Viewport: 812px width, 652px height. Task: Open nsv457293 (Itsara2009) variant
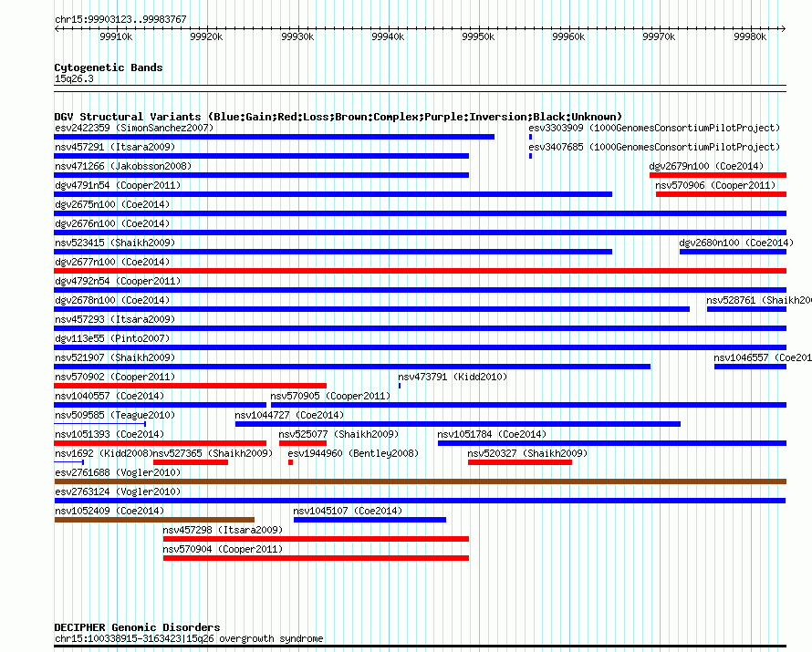115,319
